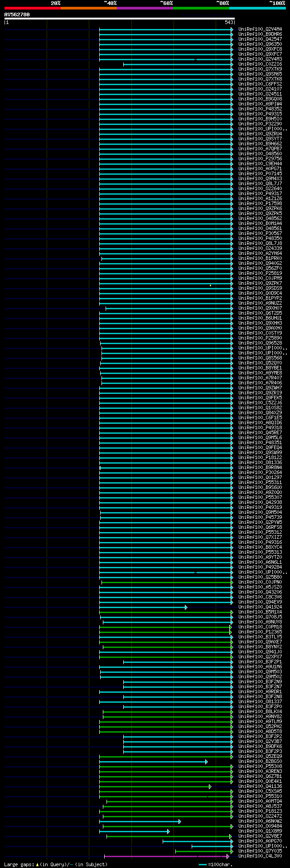Select label UniRef100_O24107
290x868 pixels.
click(260, 89)
